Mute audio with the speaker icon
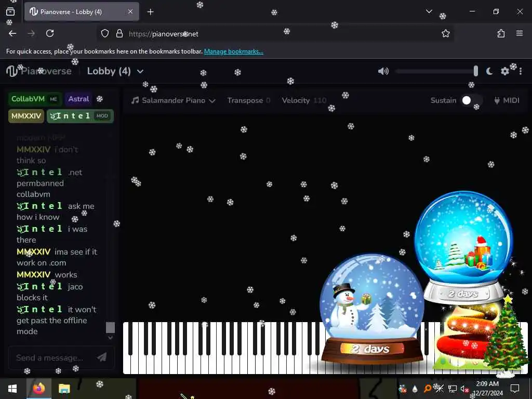The height and width of the screenshot is (399, 532). click(383, 71)
